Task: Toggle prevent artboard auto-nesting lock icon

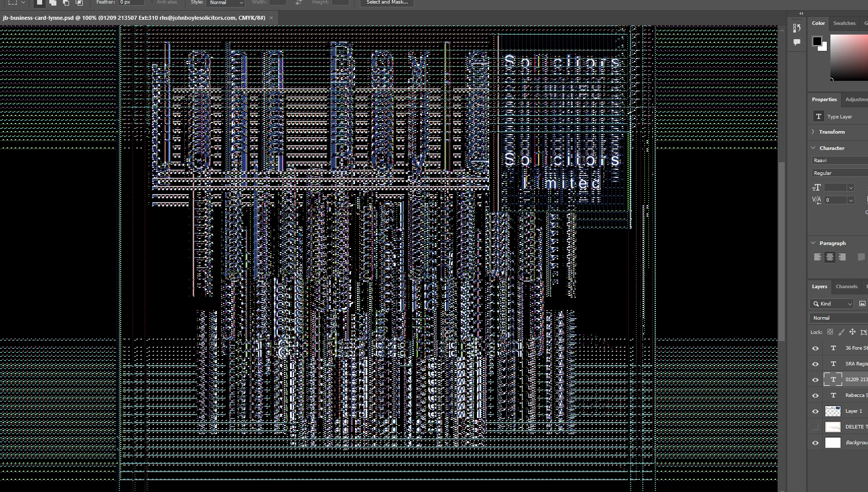Action: 863,332
